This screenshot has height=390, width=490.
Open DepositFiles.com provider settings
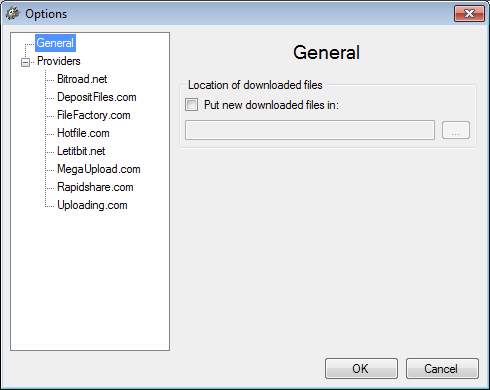tap(97, 97)
